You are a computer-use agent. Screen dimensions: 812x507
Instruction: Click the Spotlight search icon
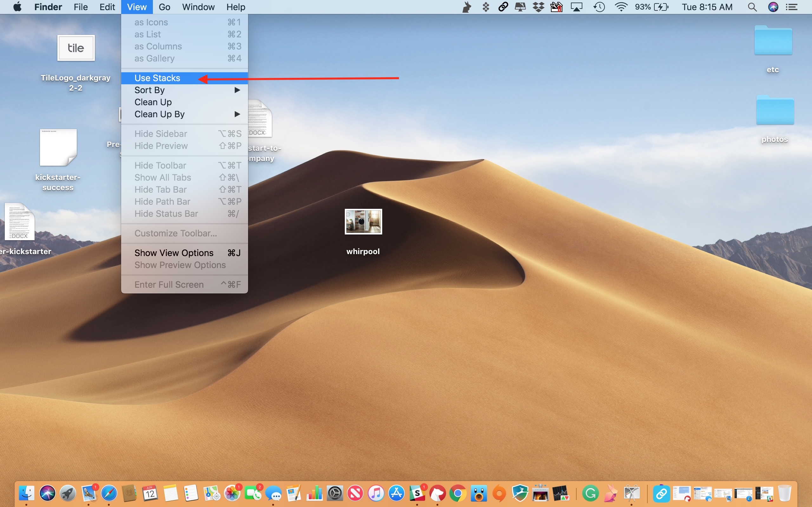(752, 7)
